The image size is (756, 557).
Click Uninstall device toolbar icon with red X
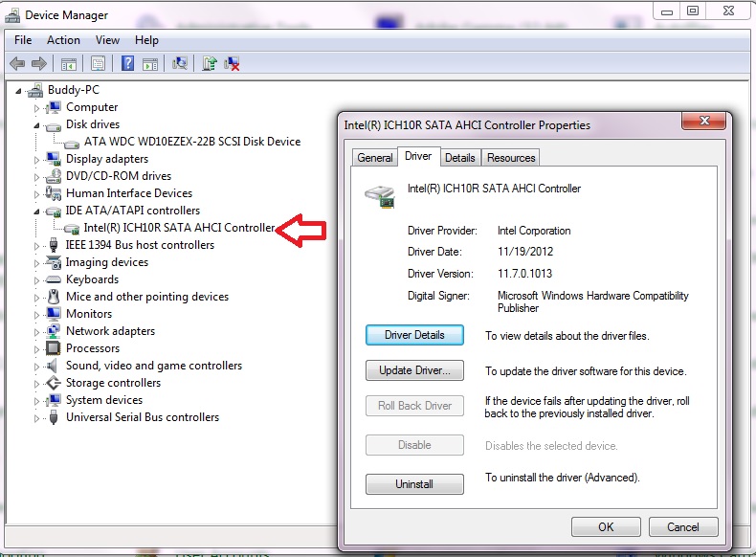coord(232,63)
